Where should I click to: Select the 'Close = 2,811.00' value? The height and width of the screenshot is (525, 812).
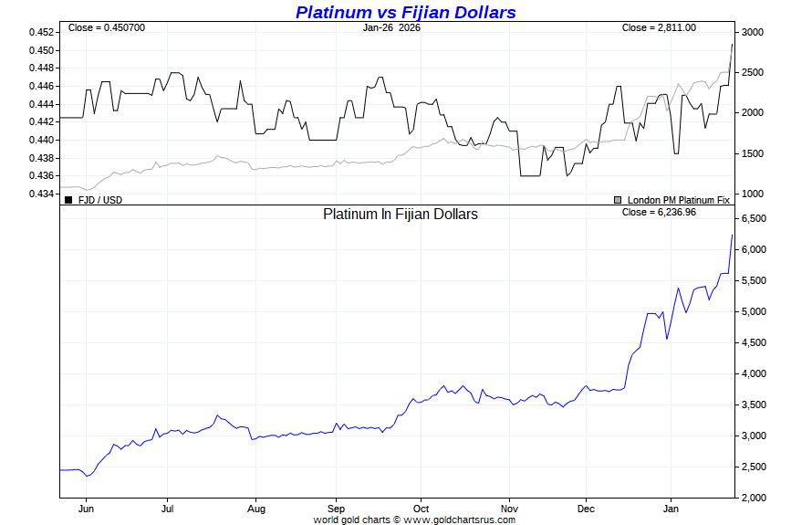tap(659, 28)
